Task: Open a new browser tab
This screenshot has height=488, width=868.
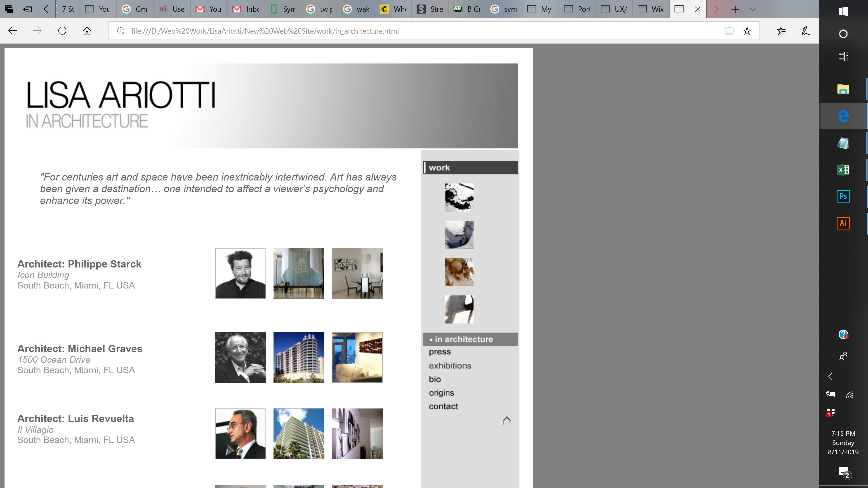Action: 735,9
